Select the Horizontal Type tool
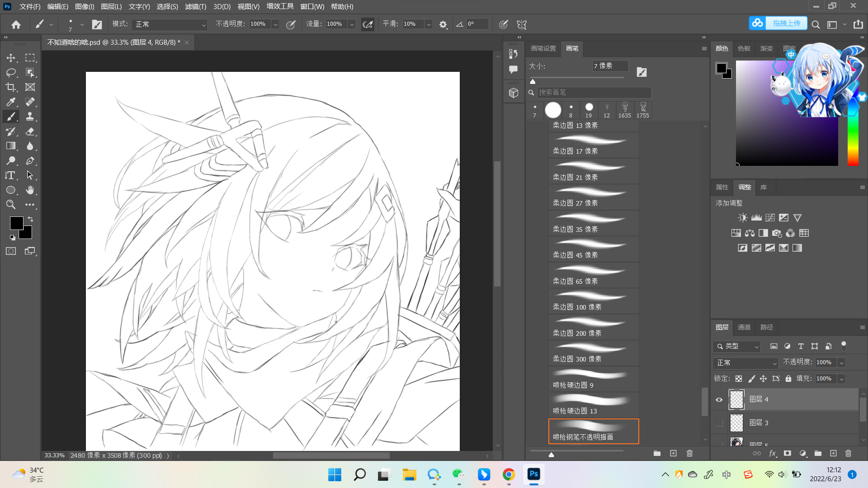868x488 pixels. (11, 175)
